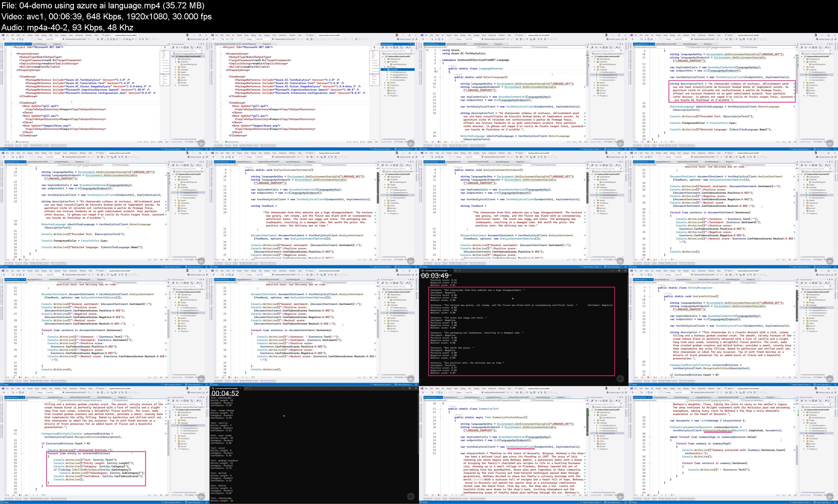Viewport: 838px width, 504px height.
Task: Toggle auto-hide pin on first thumbnail Solution Explorer
Action: 201,44
